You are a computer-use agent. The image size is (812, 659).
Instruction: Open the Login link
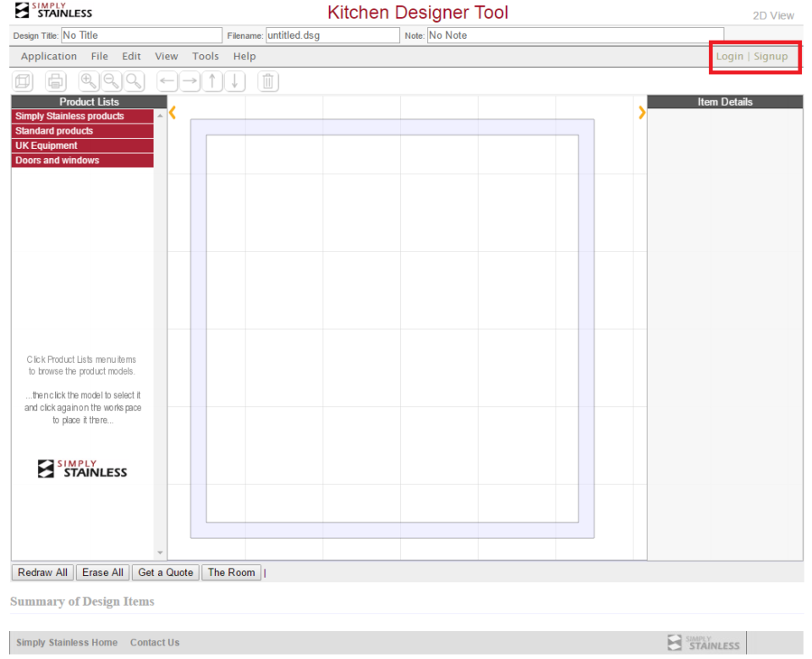click(730, 56)
